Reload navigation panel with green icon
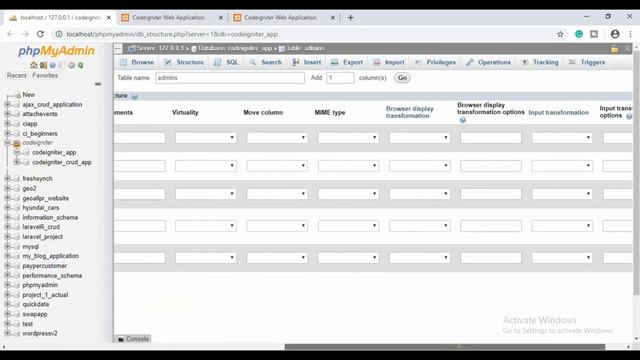Viewport: 640px width, 360px height. point(81,65)
